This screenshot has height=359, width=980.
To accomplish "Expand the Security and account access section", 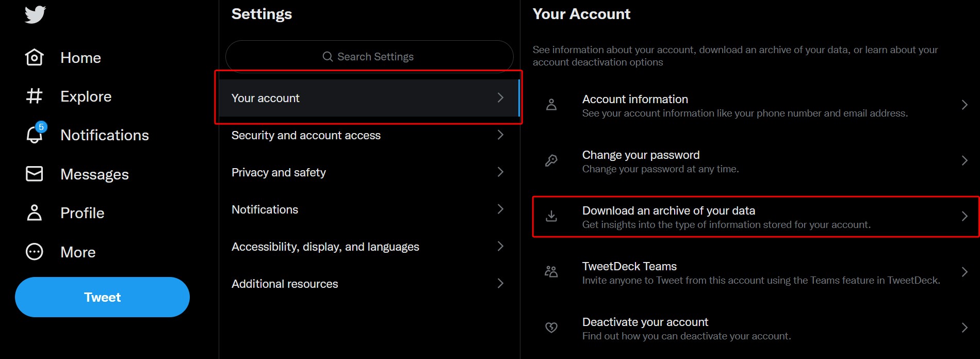I will pyautogui.click(x=368, y=135).
